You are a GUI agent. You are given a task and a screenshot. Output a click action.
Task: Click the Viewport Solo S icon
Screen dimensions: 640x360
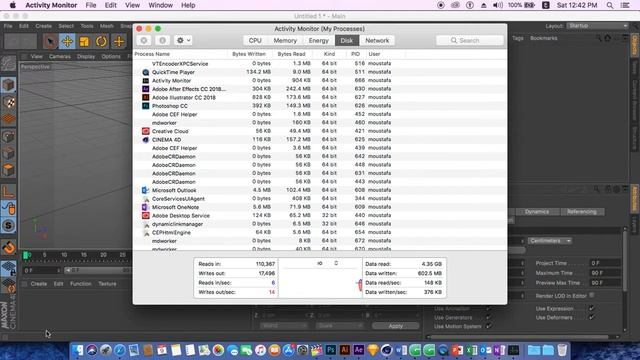click(8, 226)
